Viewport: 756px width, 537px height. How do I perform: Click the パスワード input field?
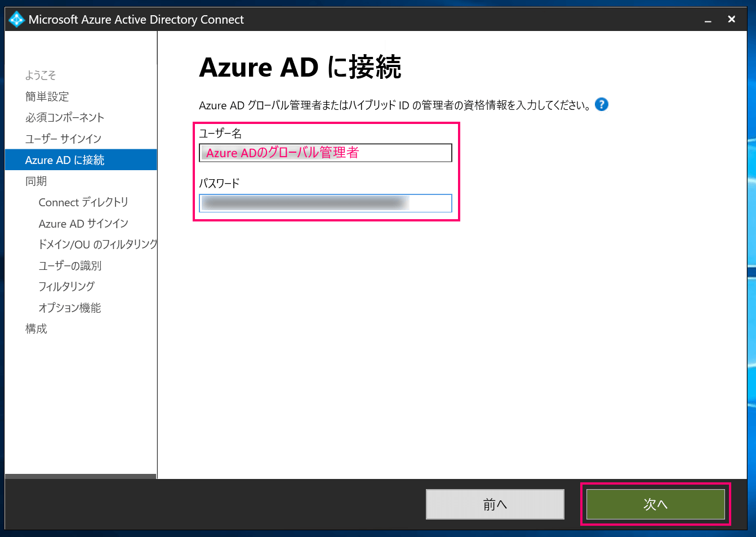point(326,203)
